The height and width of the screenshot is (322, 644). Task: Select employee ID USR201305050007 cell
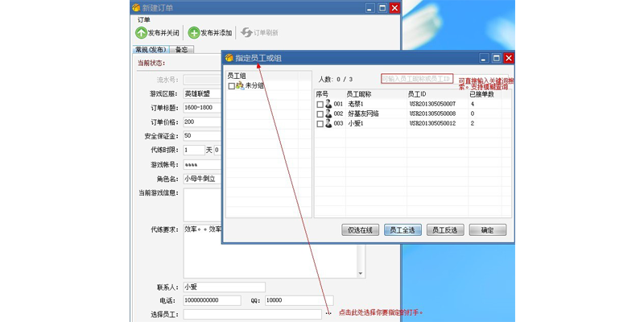(432, 105)
